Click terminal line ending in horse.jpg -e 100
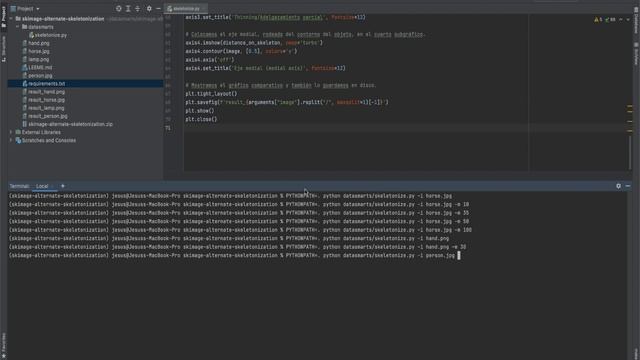This screenshot has width=640, height=360. [x=240, y=230]
